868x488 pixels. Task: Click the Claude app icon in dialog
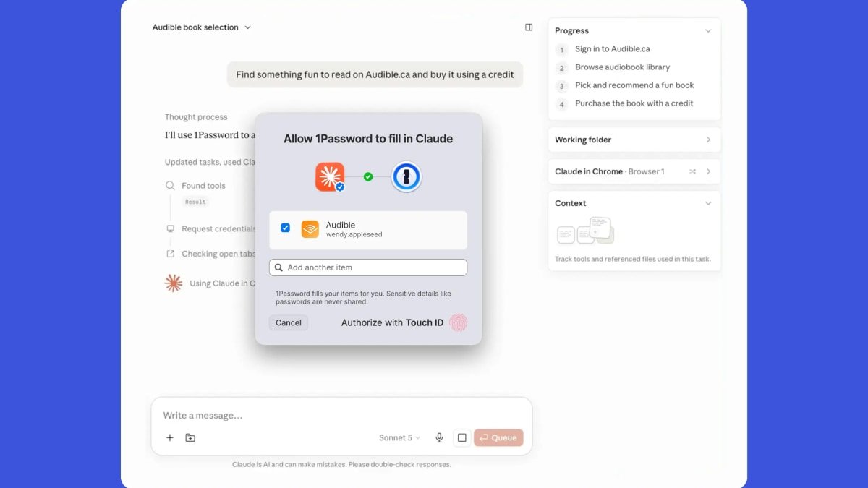[330, 176]
